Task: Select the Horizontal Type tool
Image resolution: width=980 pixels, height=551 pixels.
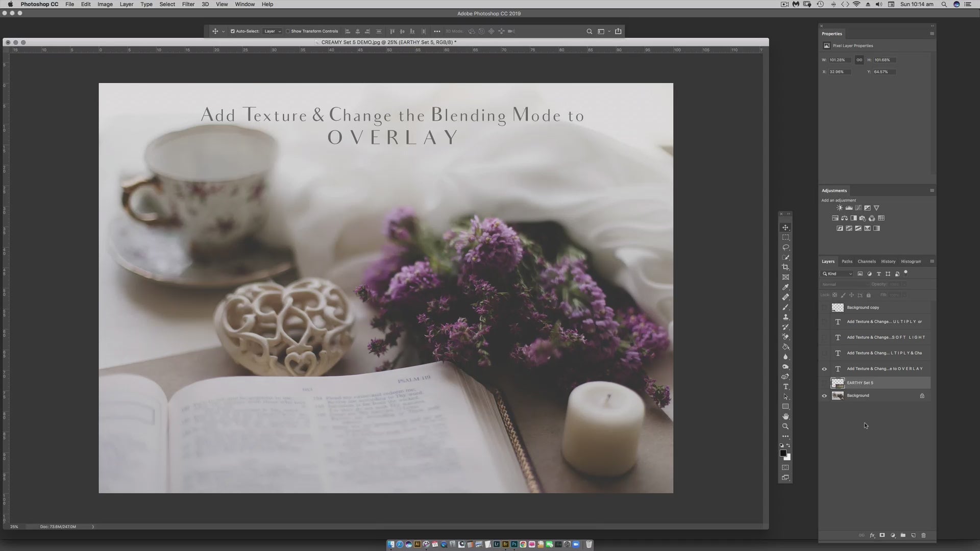Action: (x=786, y=387)
